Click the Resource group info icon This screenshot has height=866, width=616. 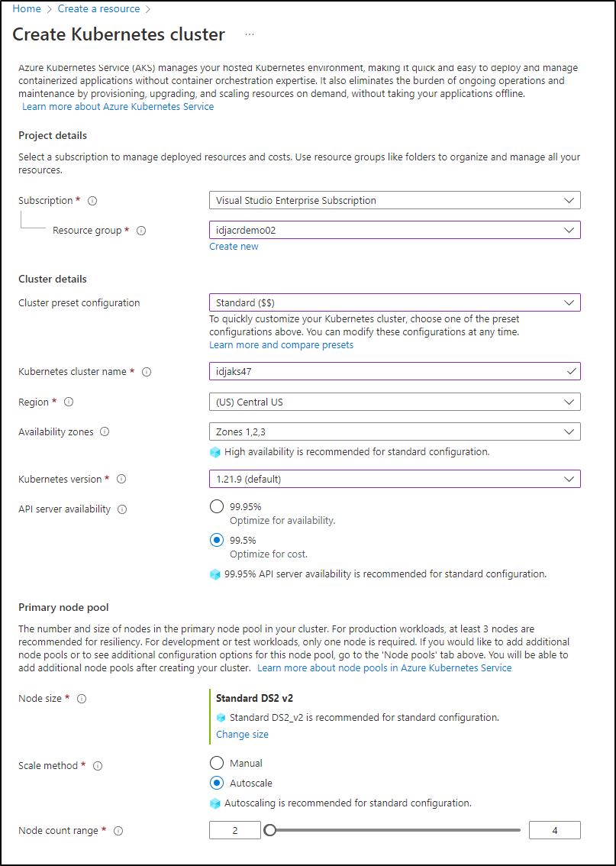click(141, 231)
